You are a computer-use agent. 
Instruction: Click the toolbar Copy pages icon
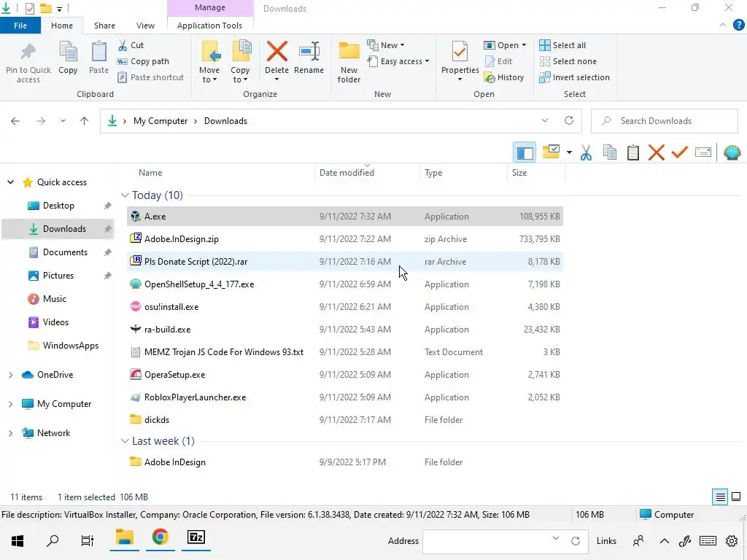tap(610, 153)
